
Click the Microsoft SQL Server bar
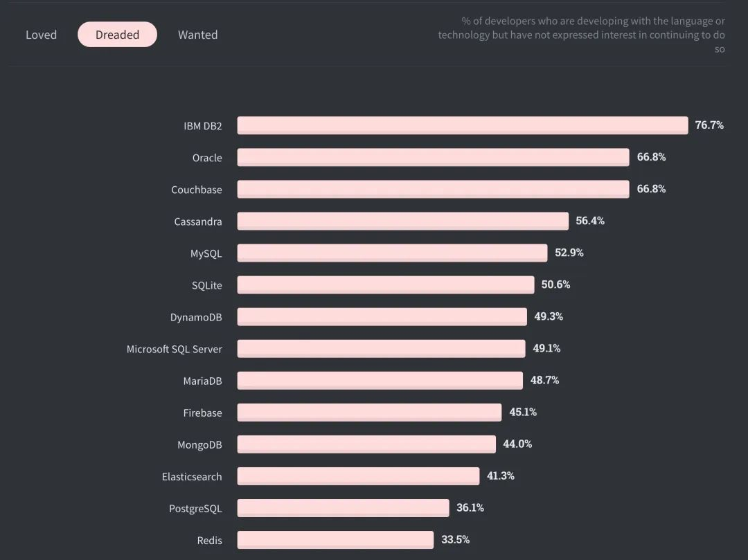tap(381, 349)
